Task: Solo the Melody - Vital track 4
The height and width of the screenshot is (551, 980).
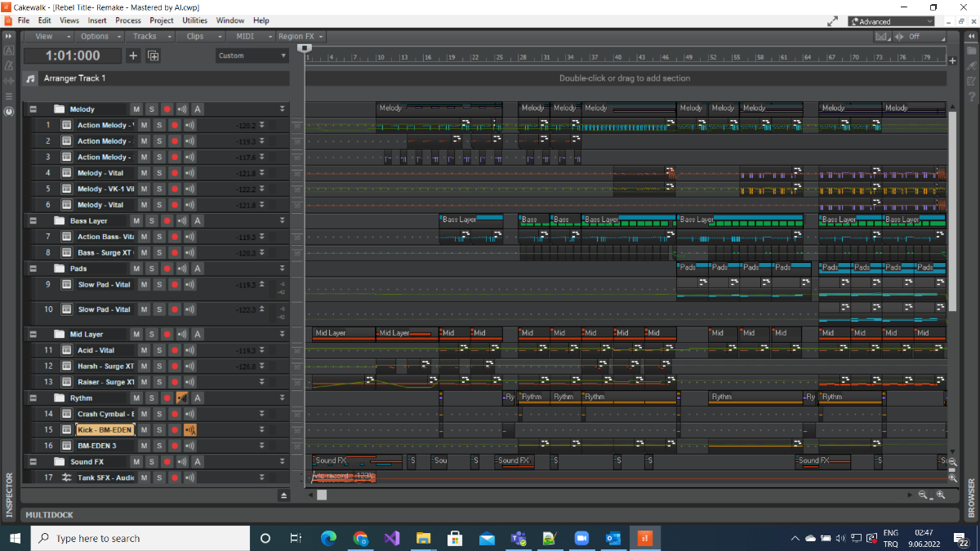Action: (159, 173)
